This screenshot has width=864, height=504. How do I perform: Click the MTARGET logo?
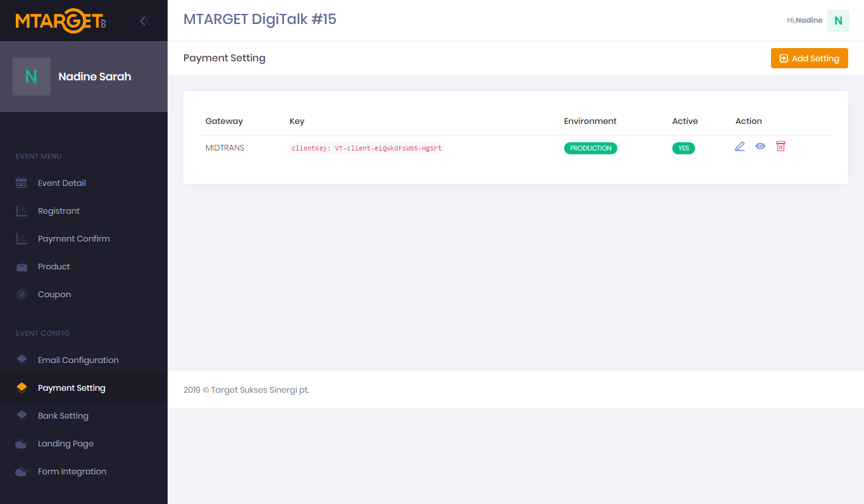pyautogui.click(x=61, y=21)
